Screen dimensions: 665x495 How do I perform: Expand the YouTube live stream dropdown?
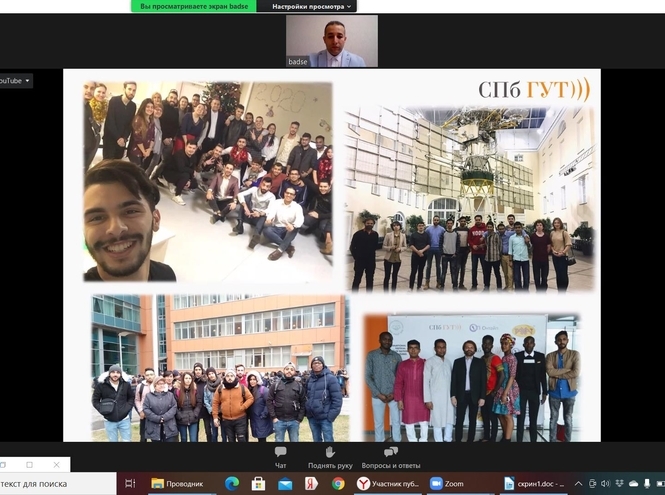point(15,80)
